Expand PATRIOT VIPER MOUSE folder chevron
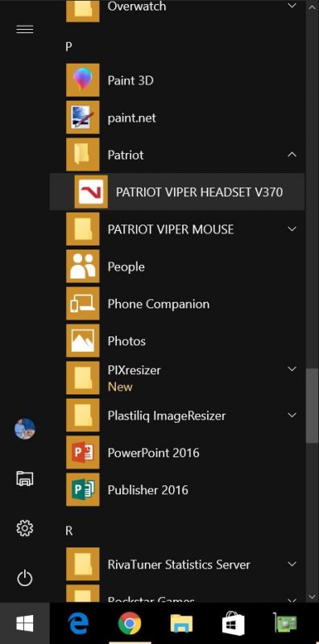 tap(292, 229)
